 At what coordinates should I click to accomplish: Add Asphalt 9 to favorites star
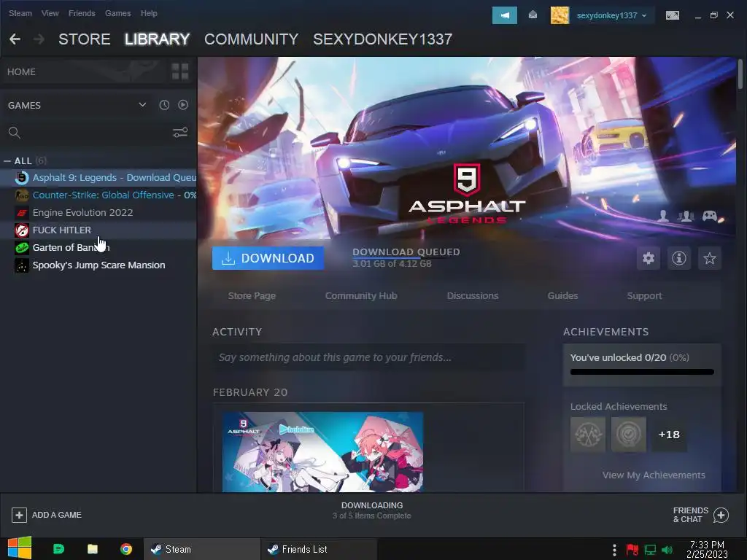point(709,258)
